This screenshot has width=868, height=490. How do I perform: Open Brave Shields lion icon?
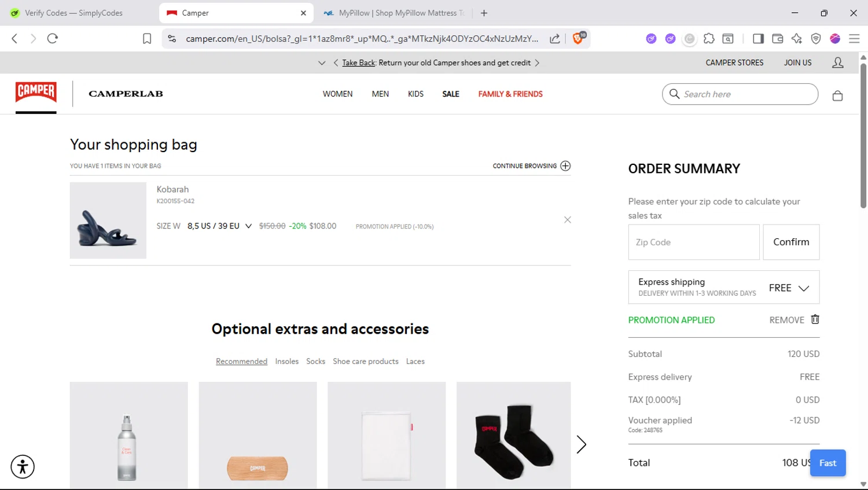(x=578, y=38)
